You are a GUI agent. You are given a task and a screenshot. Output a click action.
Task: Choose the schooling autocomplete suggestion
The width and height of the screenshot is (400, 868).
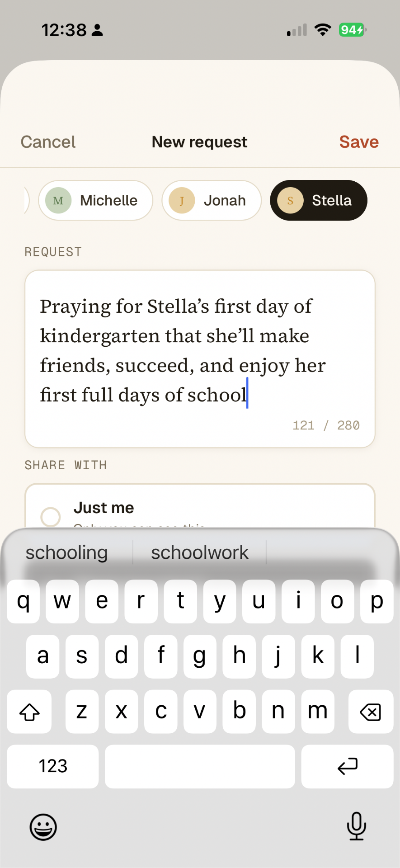tap(67, 552)
